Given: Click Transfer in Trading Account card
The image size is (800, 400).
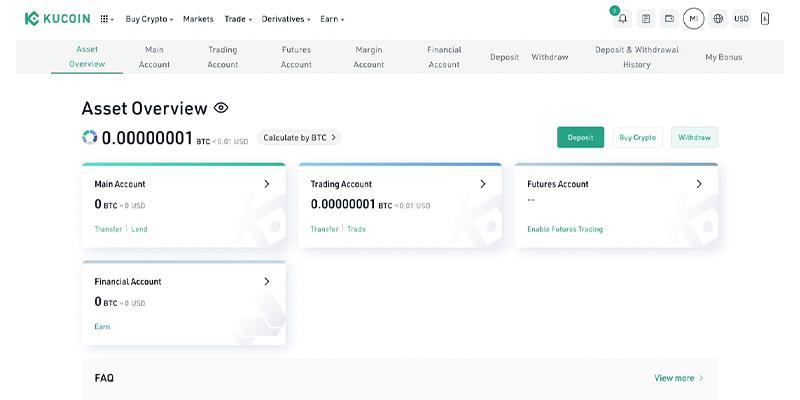Looking at the screenshot, I should 324,229.
